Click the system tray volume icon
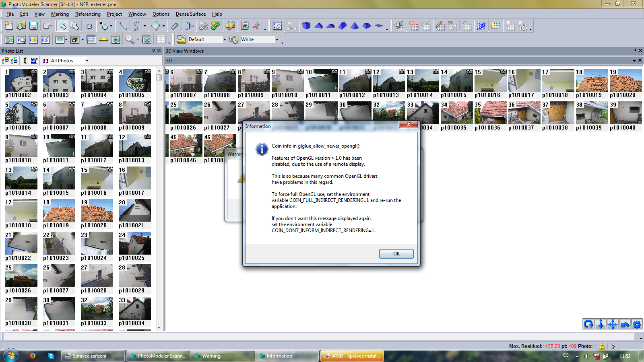 [x=587, y=356]
